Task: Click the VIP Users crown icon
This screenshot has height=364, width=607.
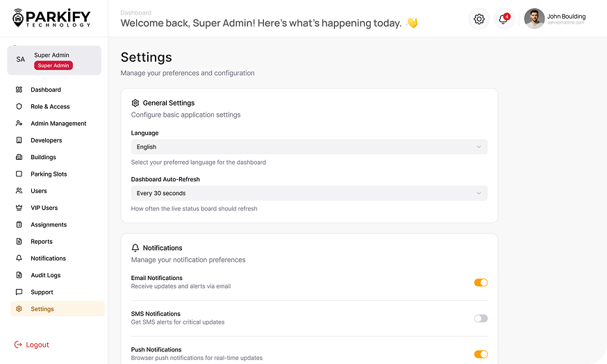Action: click(19, 208)
